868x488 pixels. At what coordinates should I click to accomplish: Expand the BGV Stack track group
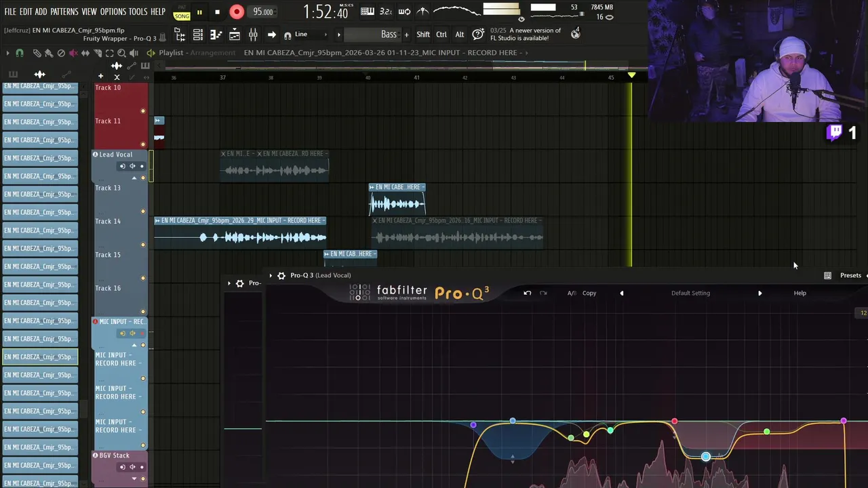coord(134,479)
